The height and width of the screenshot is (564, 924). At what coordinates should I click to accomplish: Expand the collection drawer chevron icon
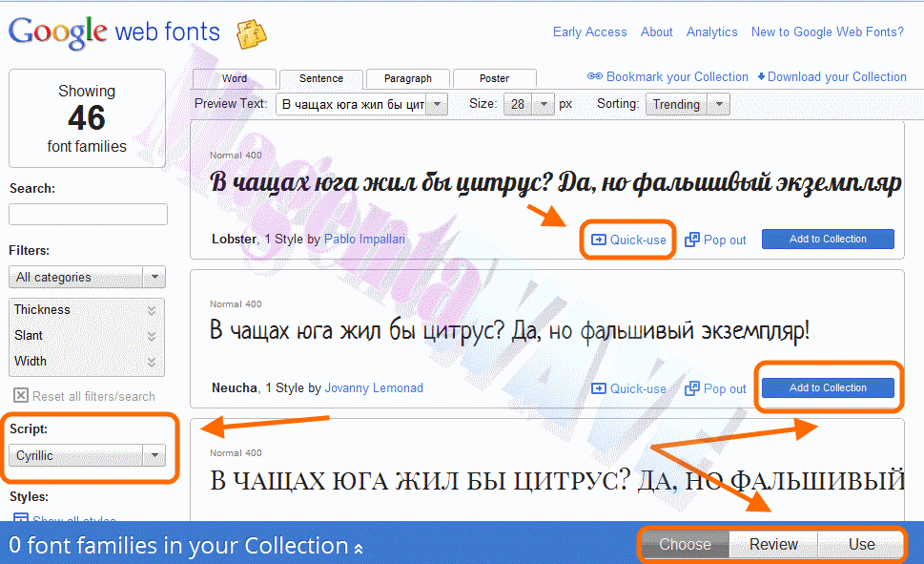point(359,549)
